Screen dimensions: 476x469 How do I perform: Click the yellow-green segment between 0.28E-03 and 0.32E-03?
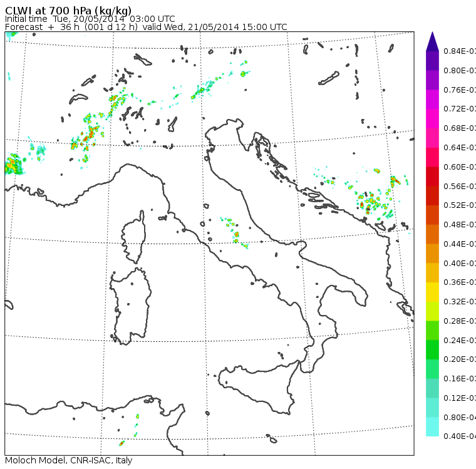432,311
